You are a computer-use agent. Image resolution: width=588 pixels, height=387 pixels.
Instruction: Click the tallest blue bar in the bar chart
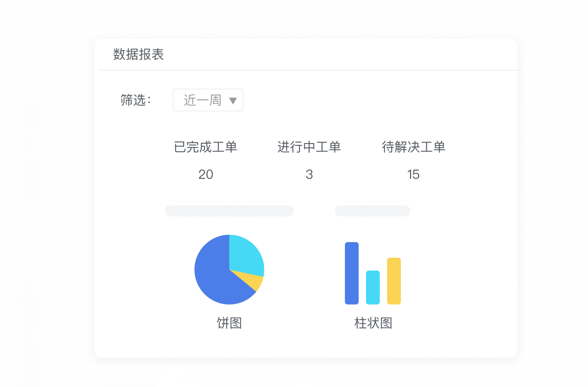[352, 272]
